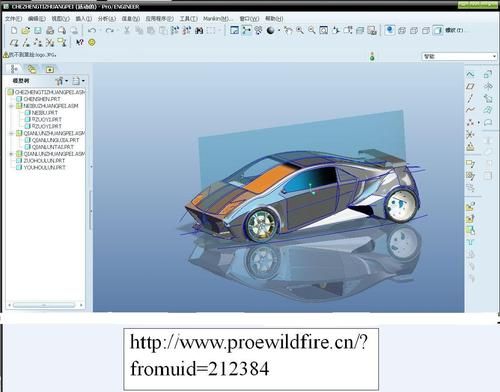Screen dimensions: 500x392
Task: Click the Zoom In magnifier icon
Action: coord(300,31)
